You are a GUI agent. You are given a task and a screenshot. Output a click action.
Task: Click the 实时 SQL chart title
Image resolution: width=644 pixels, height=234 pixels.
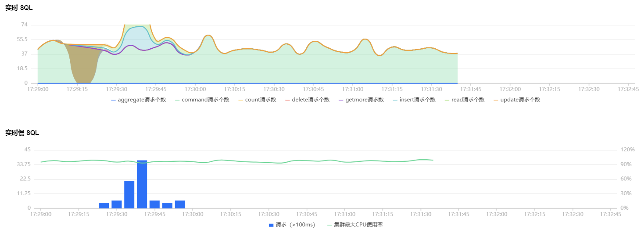[19, 8]
